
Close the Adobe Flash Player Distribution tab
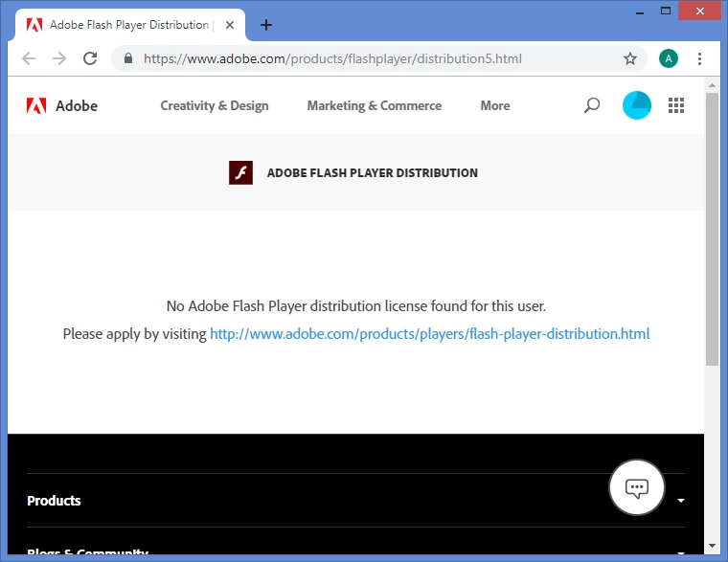230,25
